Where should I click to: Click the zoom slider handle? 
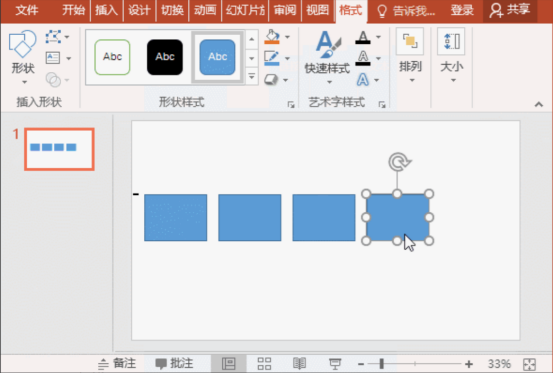tap(381, 364)
